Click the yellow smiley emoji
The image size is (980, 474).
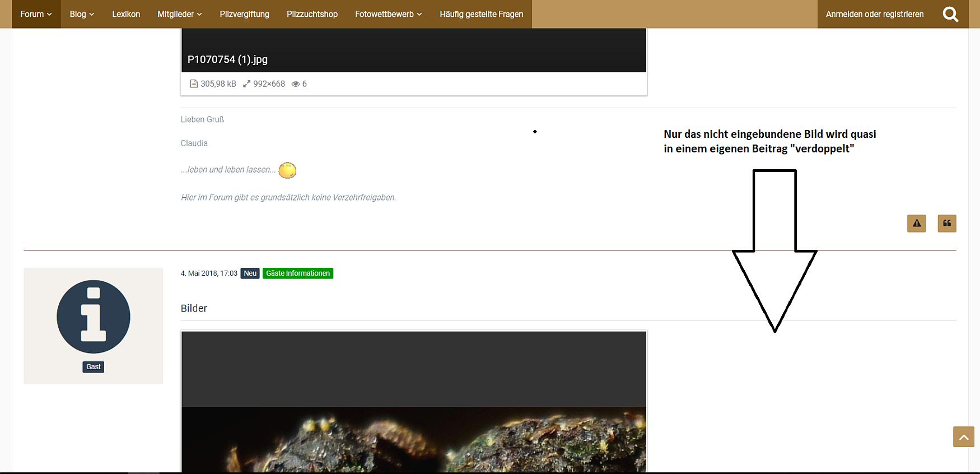(287, 170)
